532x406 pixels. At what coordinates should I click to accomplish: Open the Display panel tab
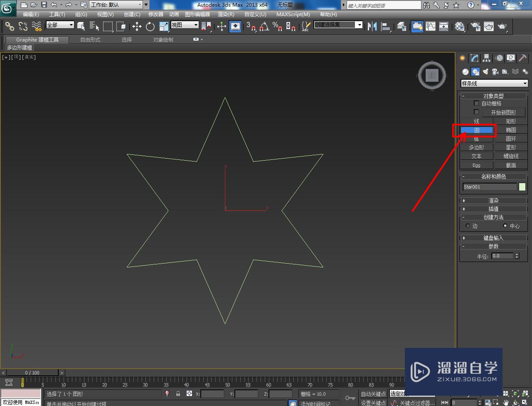(x=510, y=58)
